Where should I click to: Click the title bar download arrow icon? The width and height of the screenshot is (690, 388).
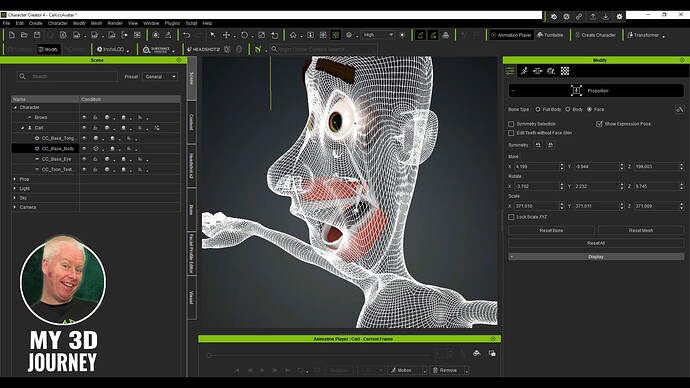(x=606, y=17)
